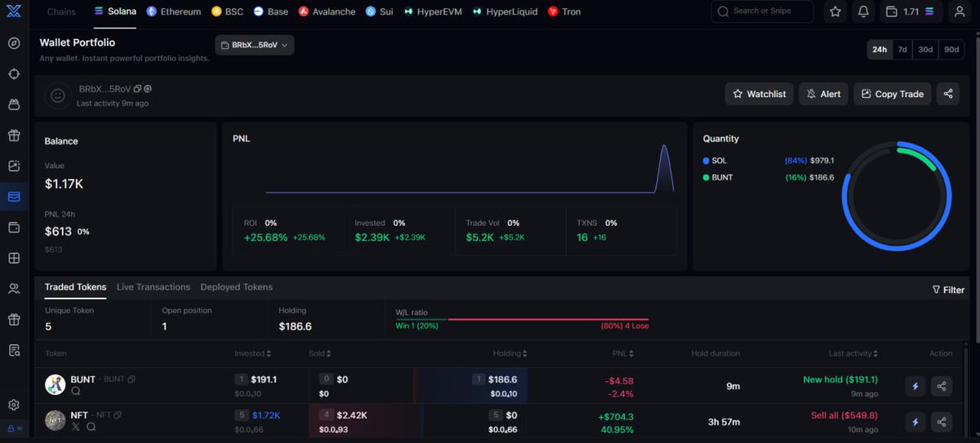Click the favorites star icon in header
Screen dimensions: 980x443
coord(835,11)
